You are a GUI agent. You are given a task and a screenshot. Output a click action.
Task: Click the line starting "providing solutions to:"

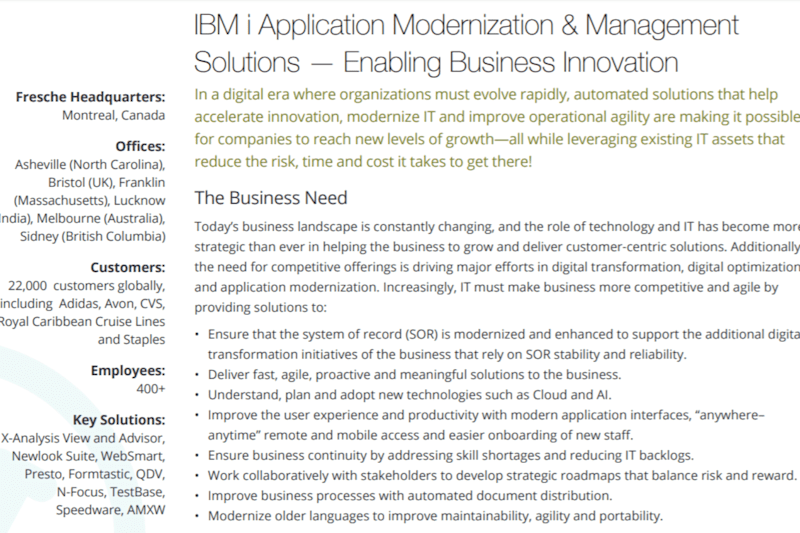point(260,308)
